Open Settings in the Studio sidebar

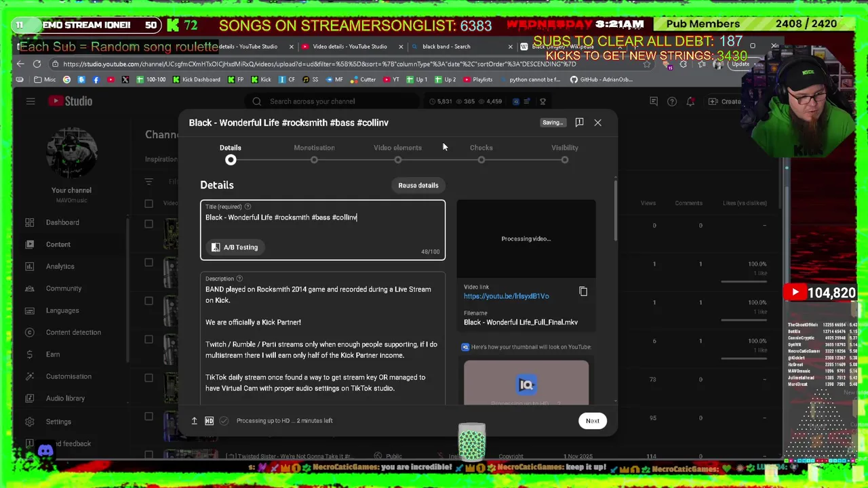(x=58, y=422)
